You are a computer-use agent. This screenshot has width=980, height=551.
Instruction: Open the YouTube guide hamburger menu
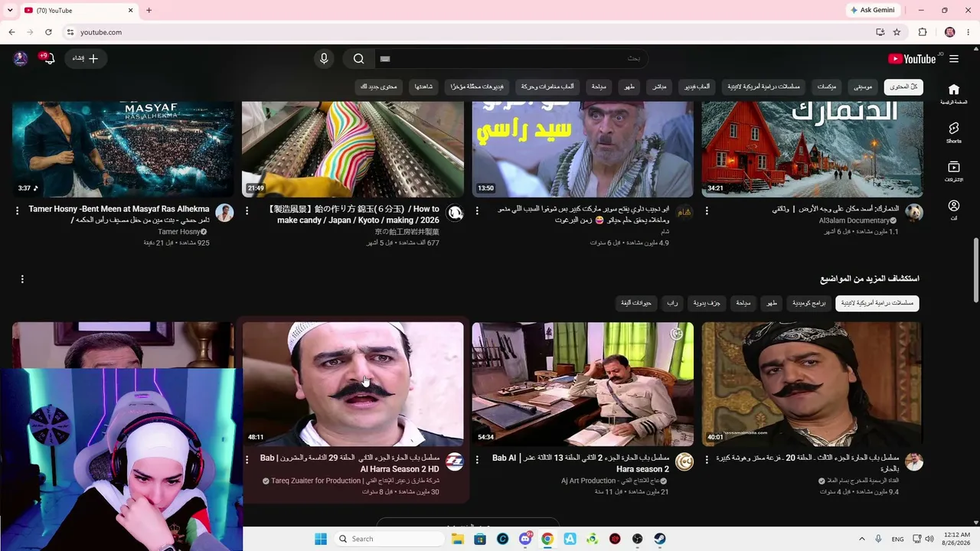tap(954, 59)
